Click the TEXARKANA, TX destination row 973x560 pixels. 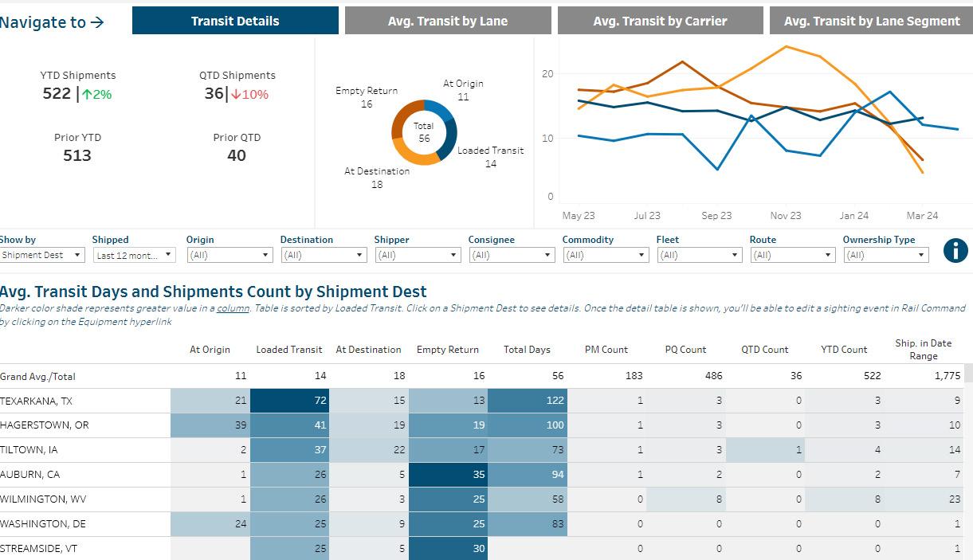(35, 401)
